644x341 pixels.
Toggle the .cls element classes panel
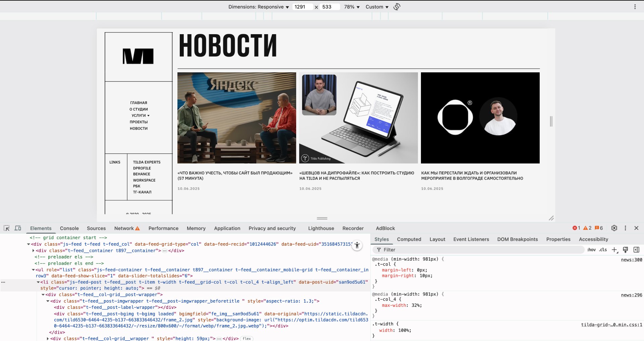tap(603, 250)
